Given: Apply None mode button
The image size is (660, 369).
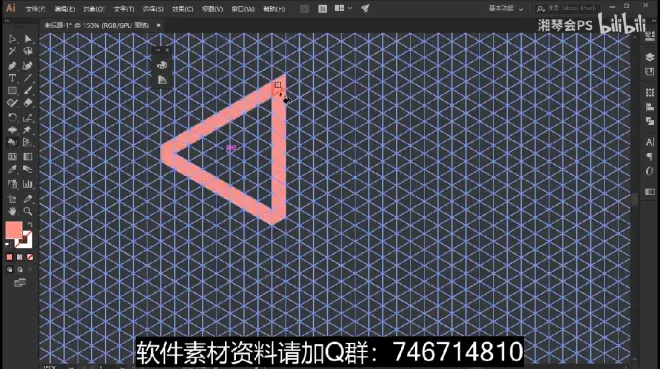Looking at the screenshot, I should pos(30,257).
